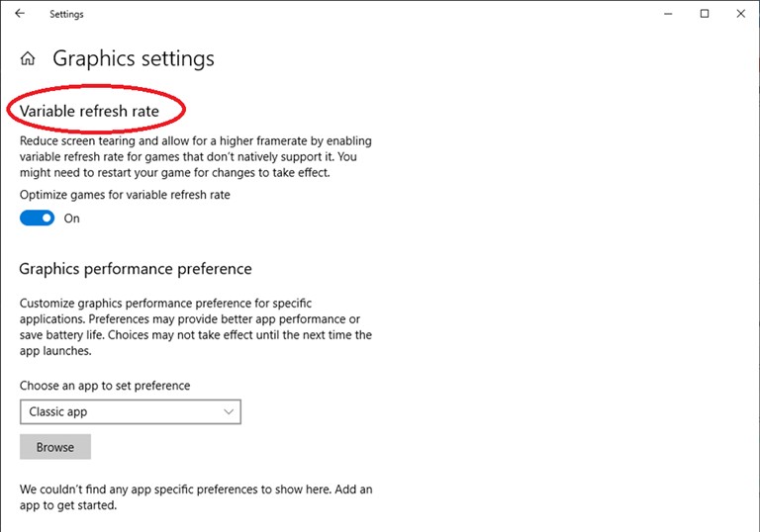Click the Graphics settings page title
The height and width of the screenshot is (532, 760).
pyautogui.click(x=134, y=58)
